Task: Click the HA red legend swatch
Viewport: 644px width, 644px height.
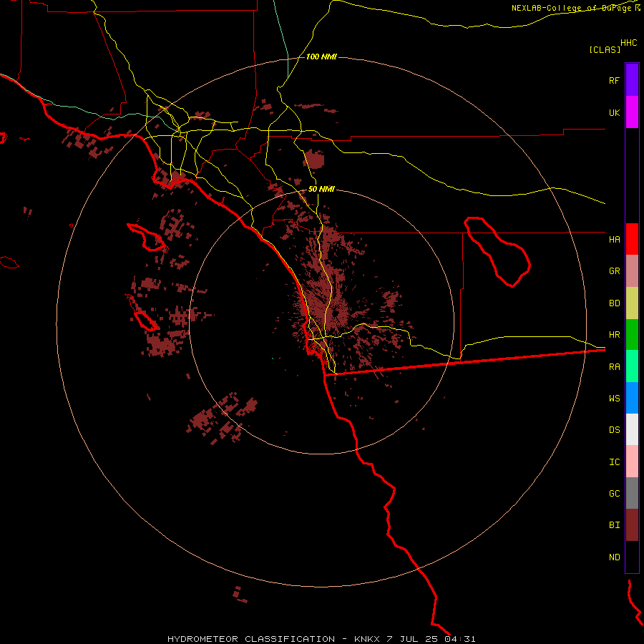Action: click(x=632, y=239)
